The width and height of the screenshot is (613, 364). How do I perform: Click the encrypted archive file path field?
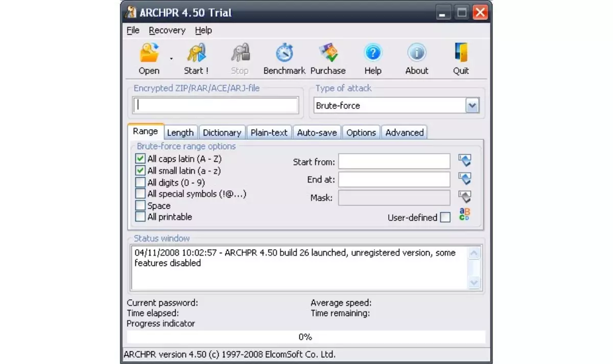pos(216,106)
